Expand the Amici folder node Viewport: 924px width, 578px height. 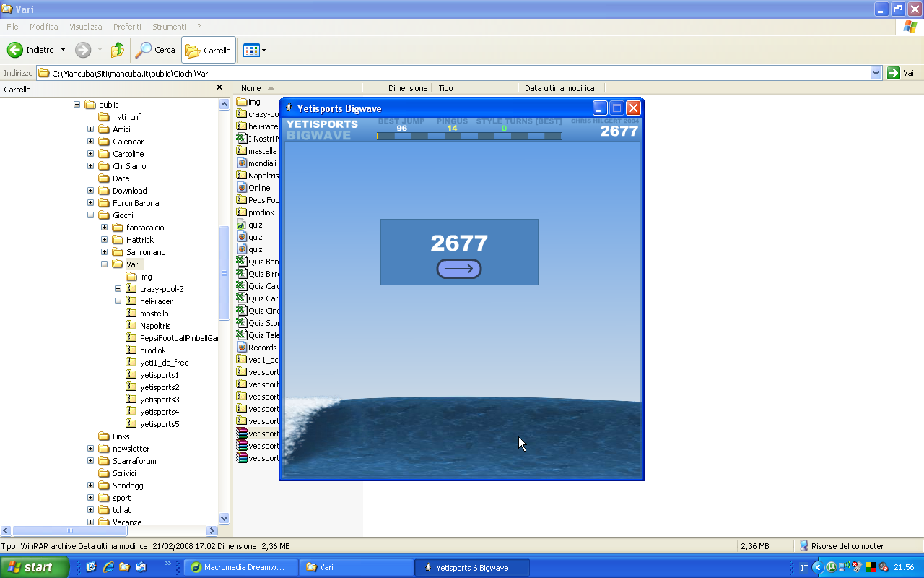click(x=90, y=129)
